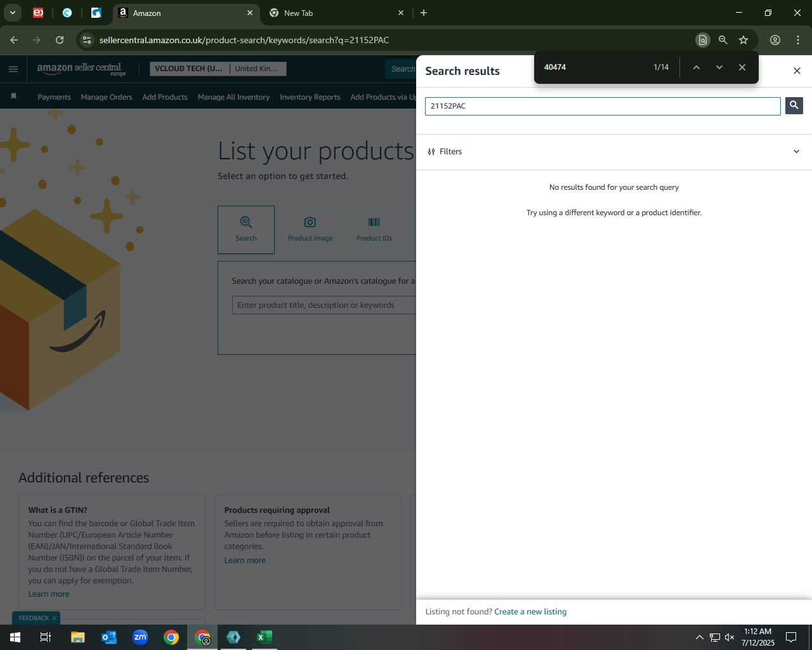Open the Windows Start menu

15,637
